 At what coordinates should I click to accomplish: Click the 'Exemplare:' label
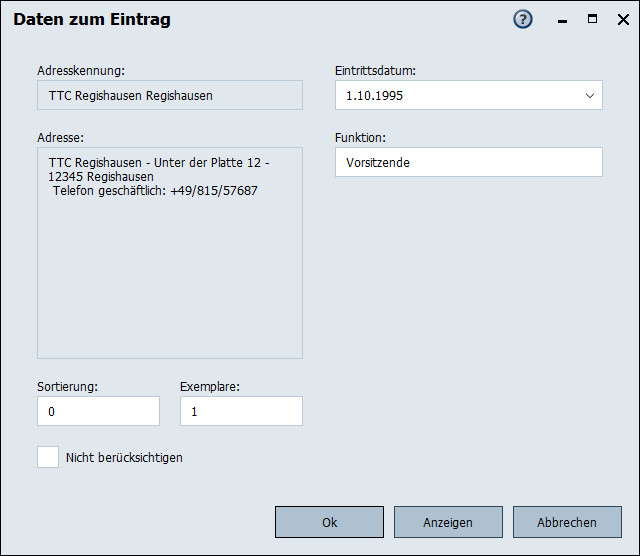tap(210, 385)
